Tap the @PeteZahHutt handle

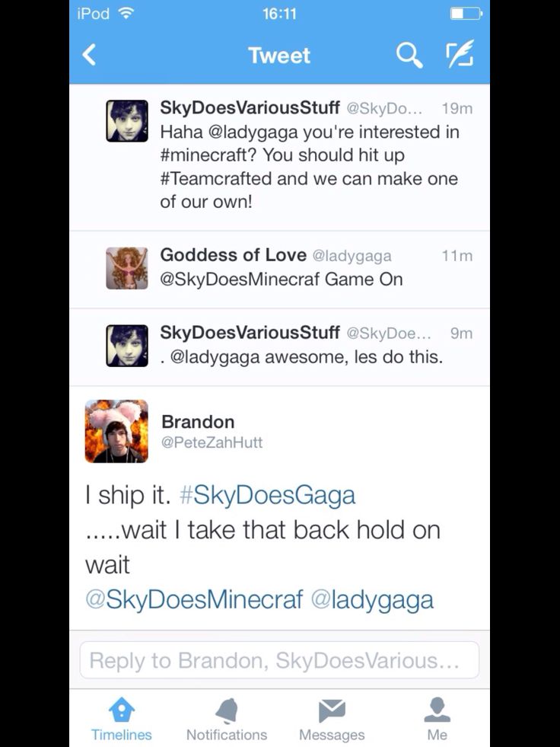[x=212, y=442]
